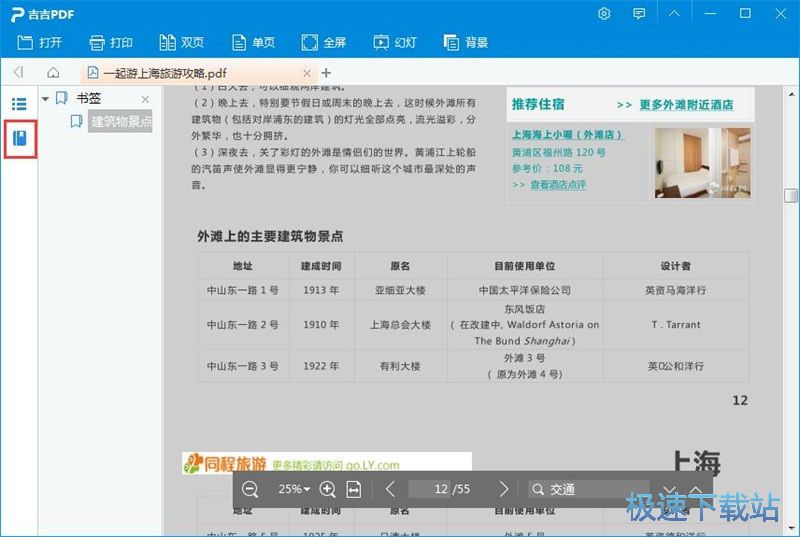Close the 一起游上海旅游攻略.pdf tab
Viewport: 800px width, 537px height.
307,73
